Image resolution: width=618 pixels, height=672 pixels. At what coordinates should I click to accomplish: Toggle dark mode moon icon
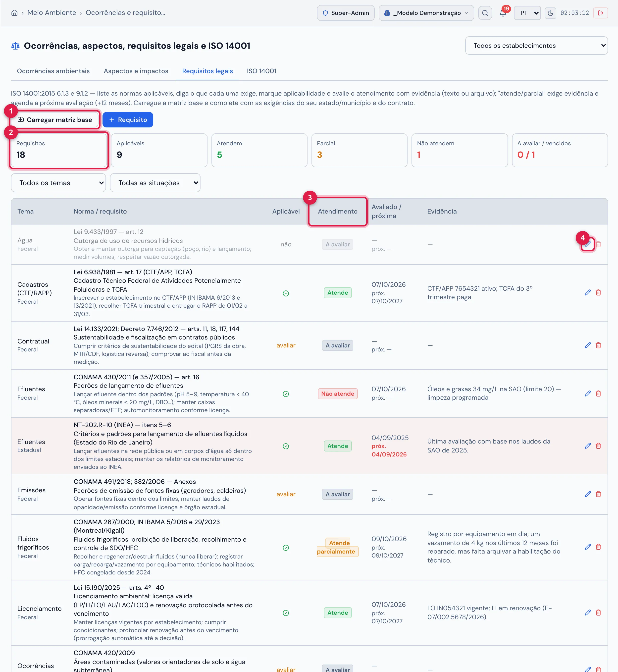point(550,13)
